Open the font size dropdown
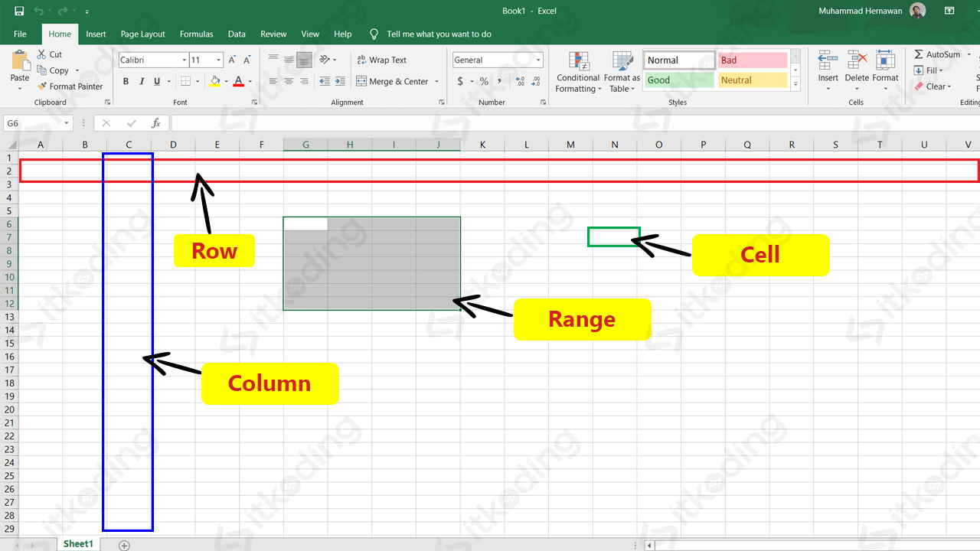This screenshot has width=980, height=551. (219, 60)
